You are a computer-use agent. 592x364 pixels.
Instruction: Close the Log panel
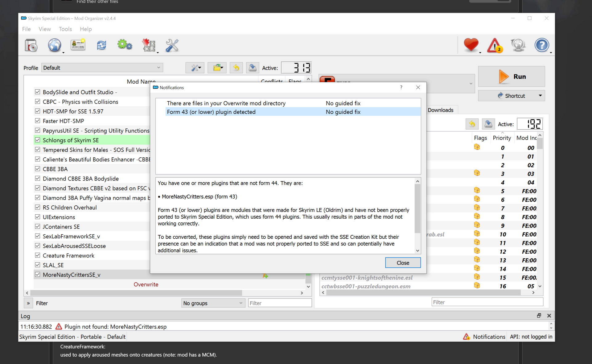tap(549, 316)
